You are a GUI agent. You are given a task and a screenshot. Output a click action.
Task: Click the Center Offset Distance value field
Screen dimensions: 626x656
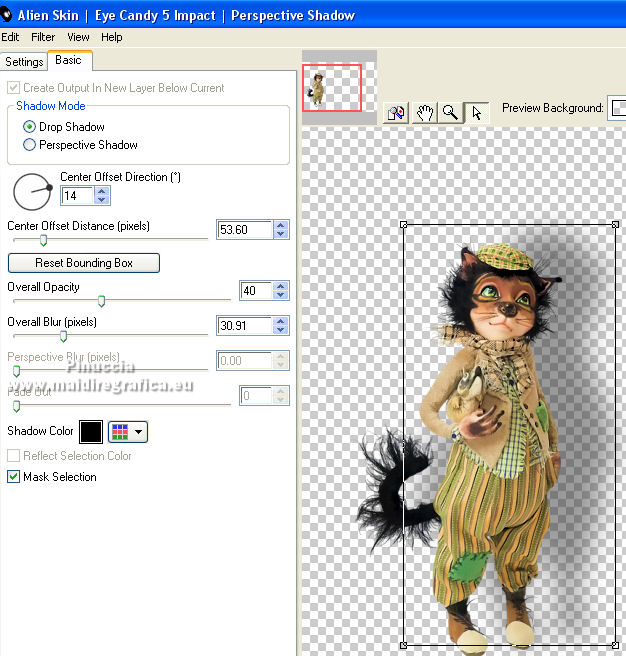(x=245, y=230)
